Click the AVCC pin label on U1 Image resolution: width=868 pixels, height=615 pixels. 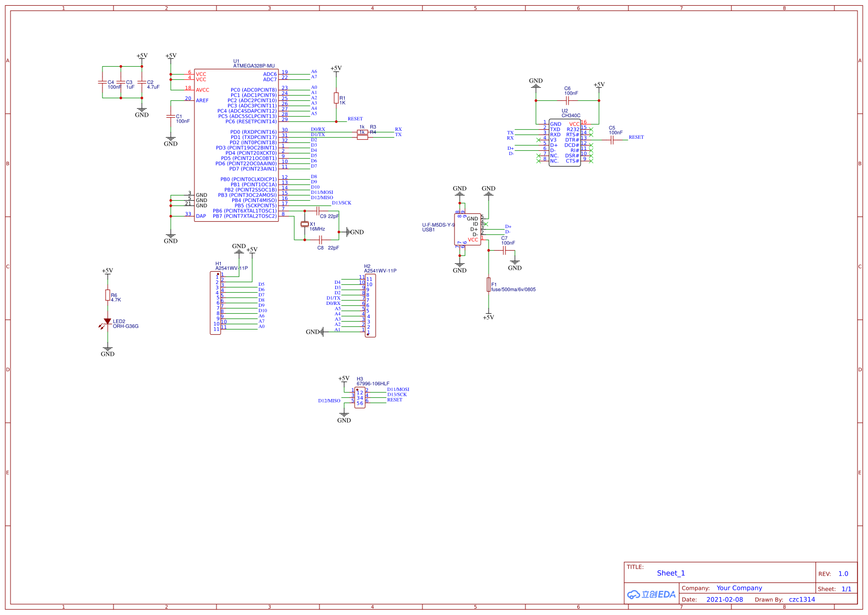tap(202, 90)
